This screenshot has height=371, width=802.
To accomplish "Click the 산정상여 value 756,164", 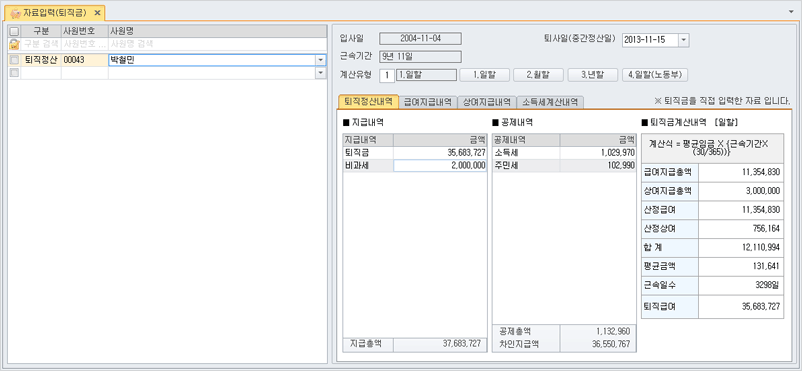I will coord(741,228).
